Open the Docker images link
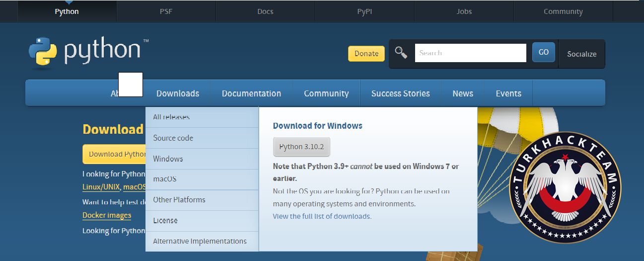 click(x=107, y=215)
